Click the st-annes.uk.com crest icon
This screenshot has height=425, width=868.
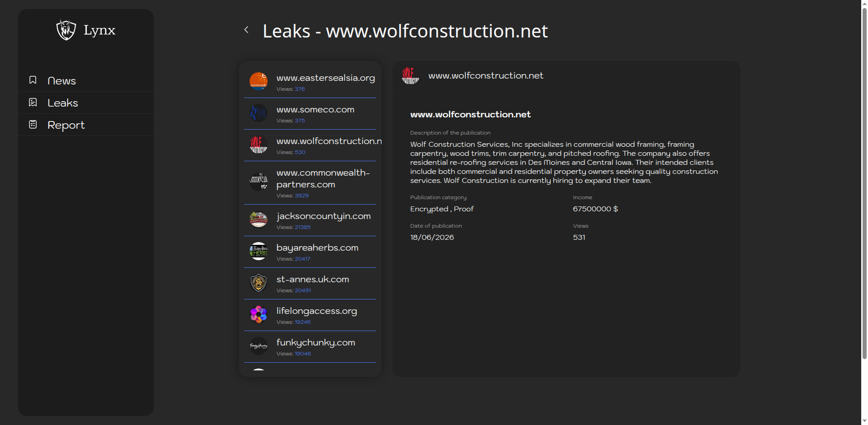[x=259, y=283]
